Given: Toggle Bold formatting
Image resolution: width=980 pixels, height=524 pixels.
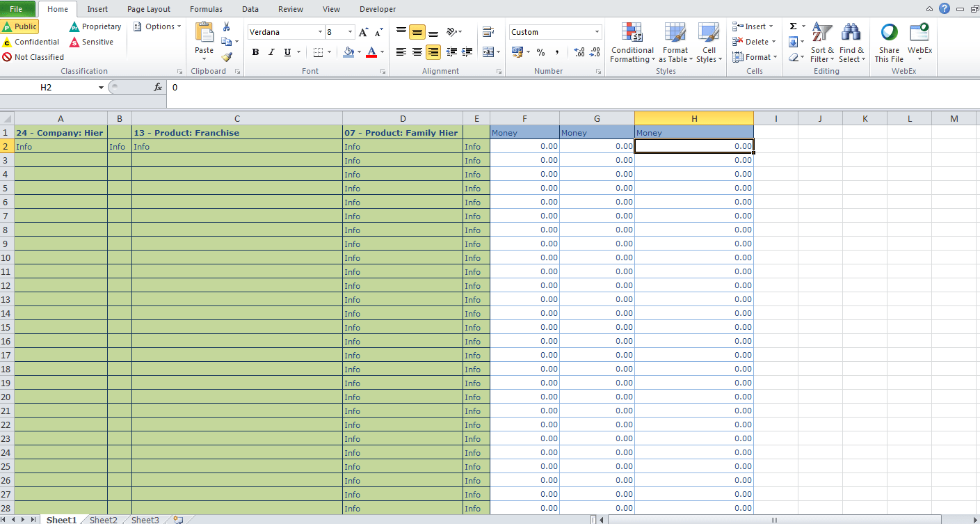Looking at the screenshot, I should 255,52.
